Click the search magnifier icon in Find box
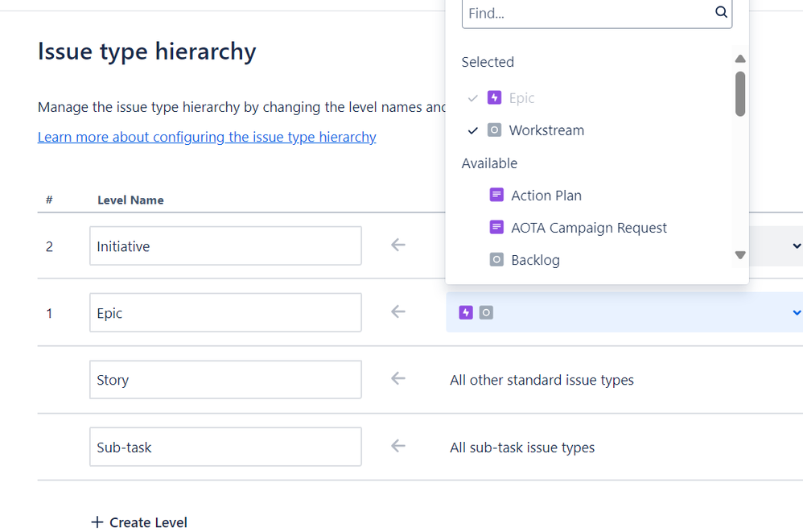Screen dimensions: 803x532 click(x=721, y=12)
